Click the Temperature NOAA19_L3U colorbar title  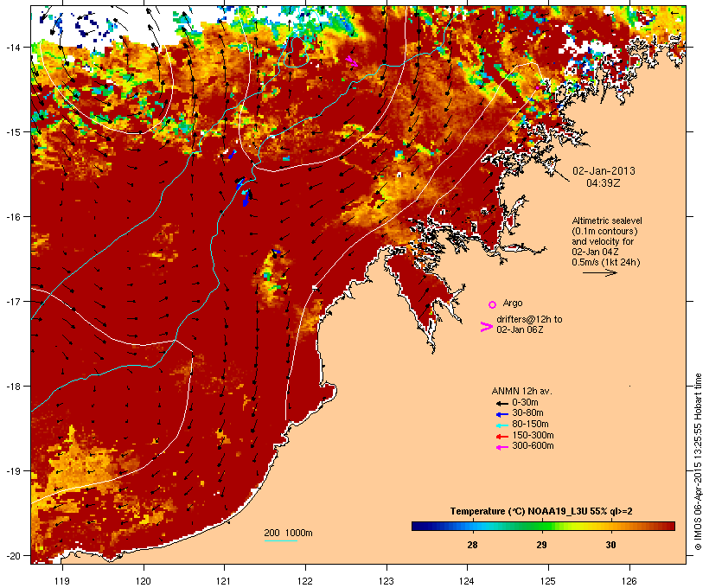[541, 512]
